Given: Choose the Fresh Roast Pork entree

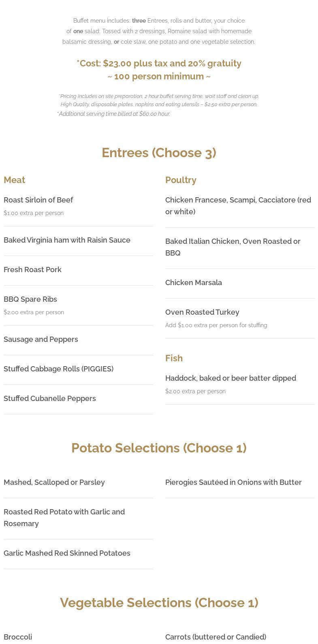Looking at the screenshot, I should [32, 270].
